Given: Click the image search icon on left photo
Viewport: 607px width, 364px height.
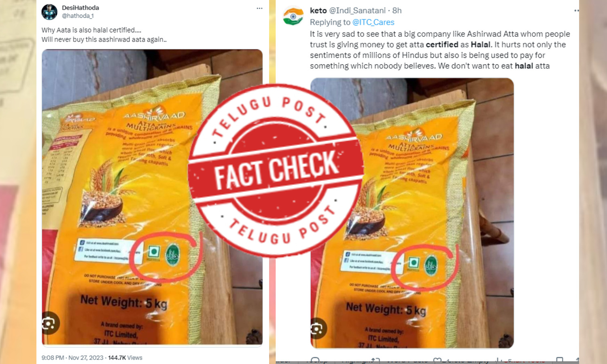Looking at the screenshot, I should [50, 323].
